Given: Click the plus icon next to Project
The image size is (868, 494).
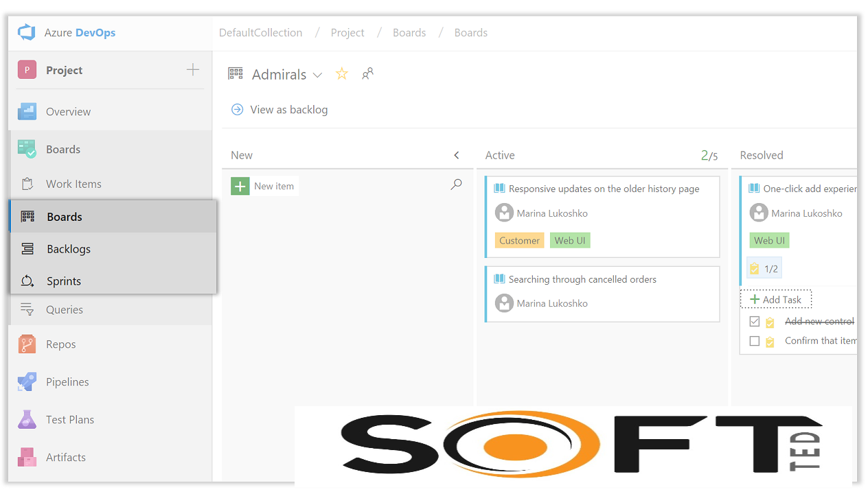Looking at the screenshot, I should [x=193, y=70].
